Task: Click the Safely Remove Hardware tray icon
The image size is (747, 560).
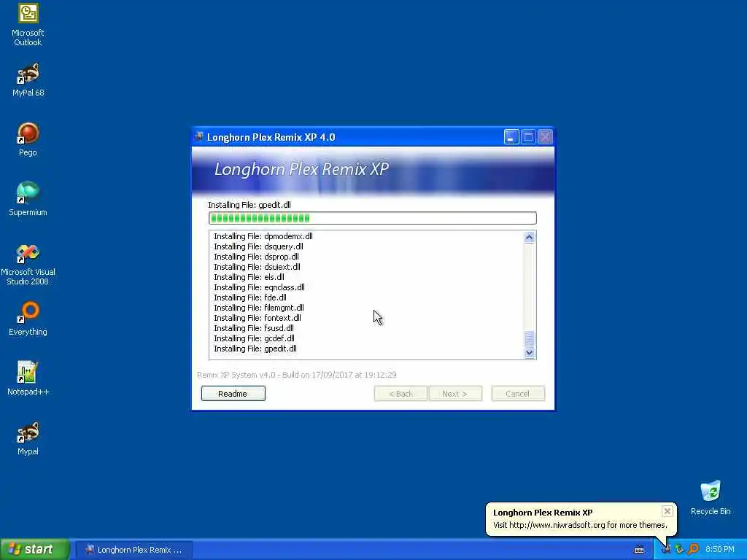Action: pos(679,550)
